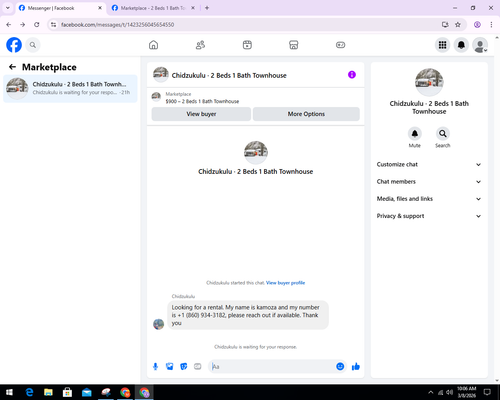Viewport: 500px width, 400px height.
Task: Click $900 – 2 Beds 1 Bath Townhouse listing
Action: tap(202, 101)
